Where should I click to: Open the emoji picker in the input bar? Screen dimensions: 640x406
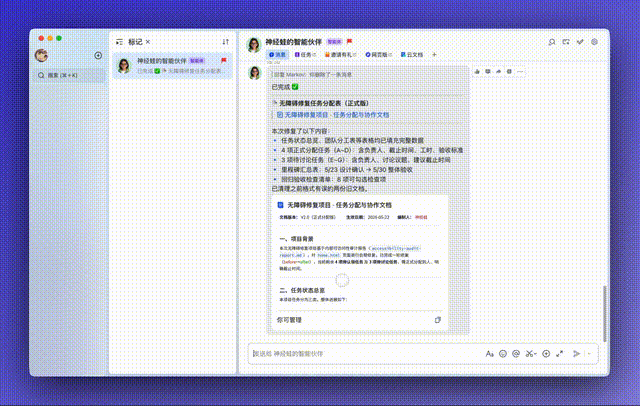click(x=503, y=354)
